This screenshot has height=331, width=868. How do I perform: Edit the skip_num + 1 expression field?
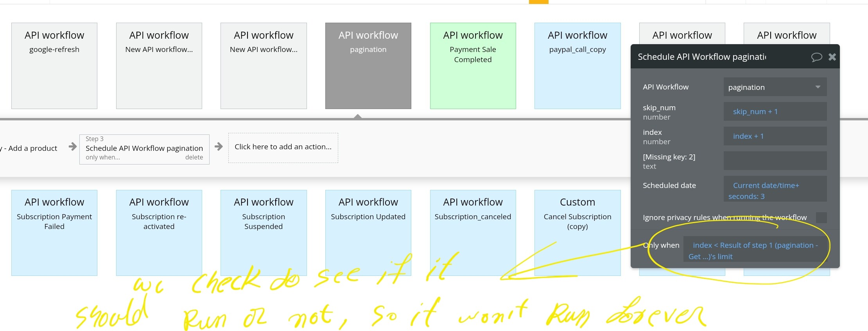[x=775, y=111]
